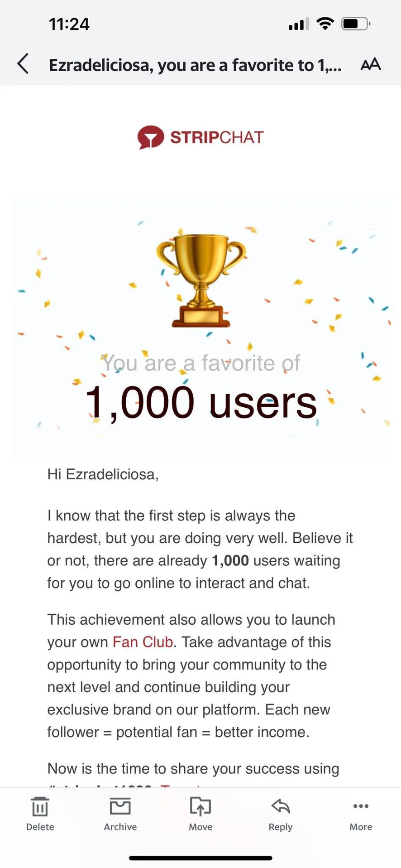Tap the "Hi Ezradeliciosa," greeting
Image resolution: width=401 pixels, height=868 pixels.
103,474
